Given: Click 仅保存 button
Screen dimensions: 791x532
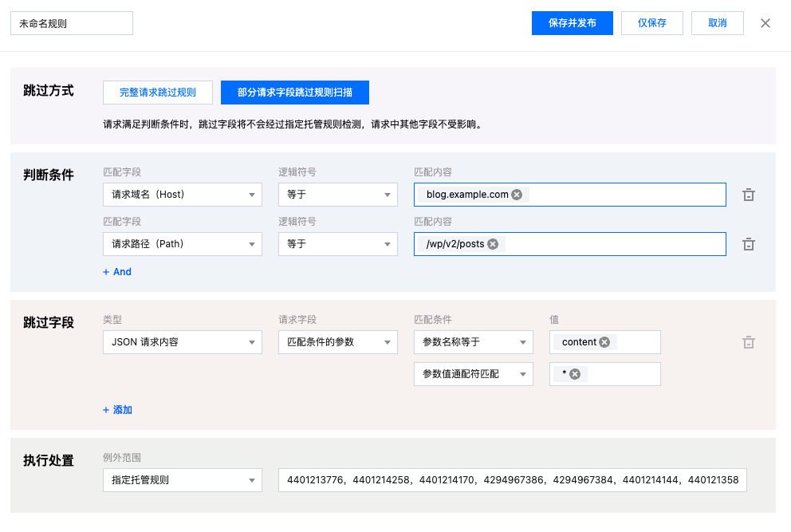Looking at the screenshot, I should click(x=651, y=23).
